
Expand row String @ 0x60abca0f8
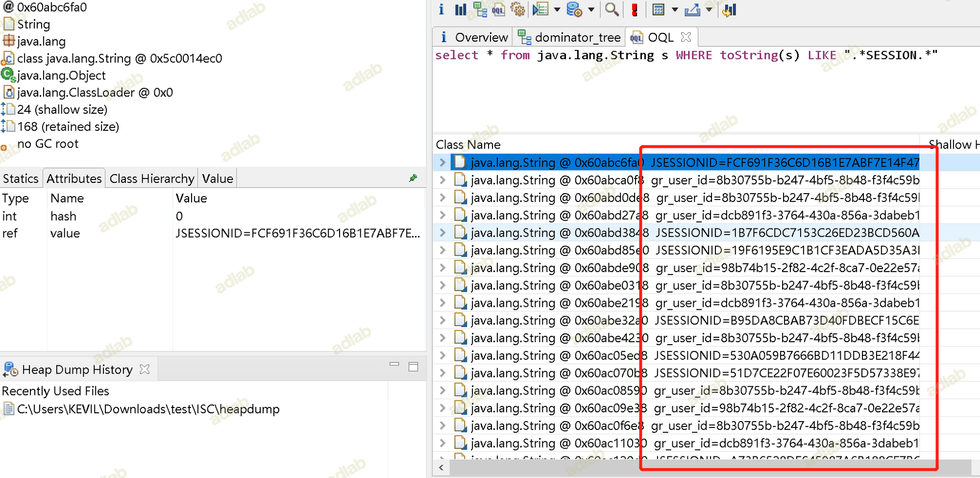(x=442, y=180)
